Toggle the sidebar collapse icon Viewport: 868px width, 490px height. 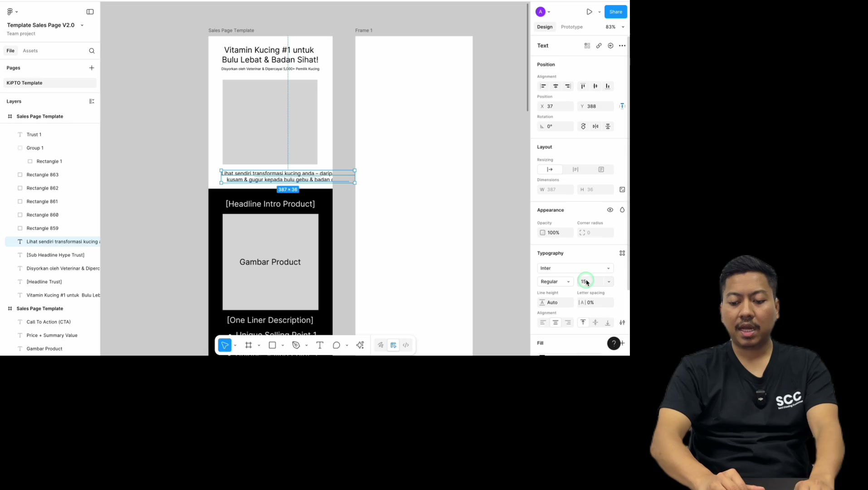pos(90,11)
